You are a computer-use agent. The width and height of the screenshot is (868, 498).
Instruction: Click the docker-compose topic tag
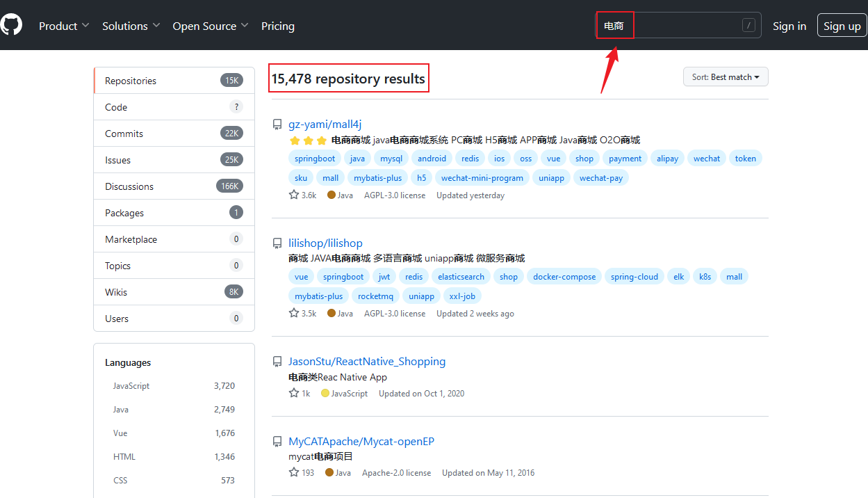tap(564, 277)
